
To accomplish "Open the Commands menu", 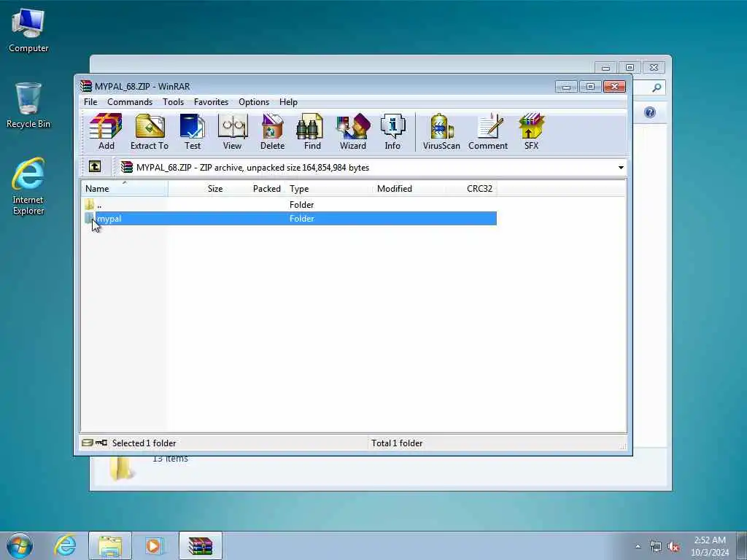I will point(130,102).
